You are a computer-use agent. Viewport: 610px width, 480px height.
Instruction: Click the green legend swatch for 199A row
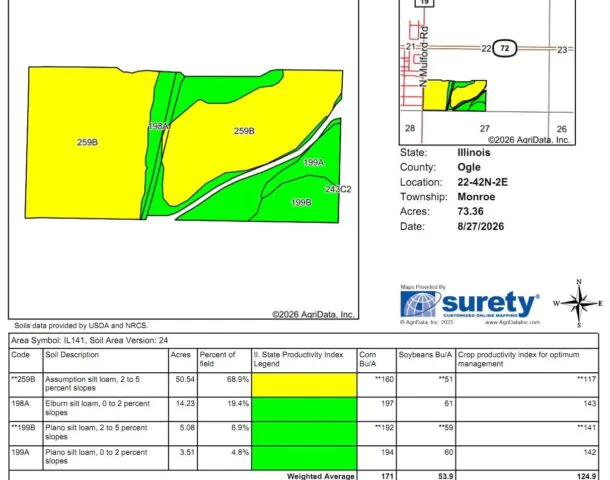click(x=304, y=458)
